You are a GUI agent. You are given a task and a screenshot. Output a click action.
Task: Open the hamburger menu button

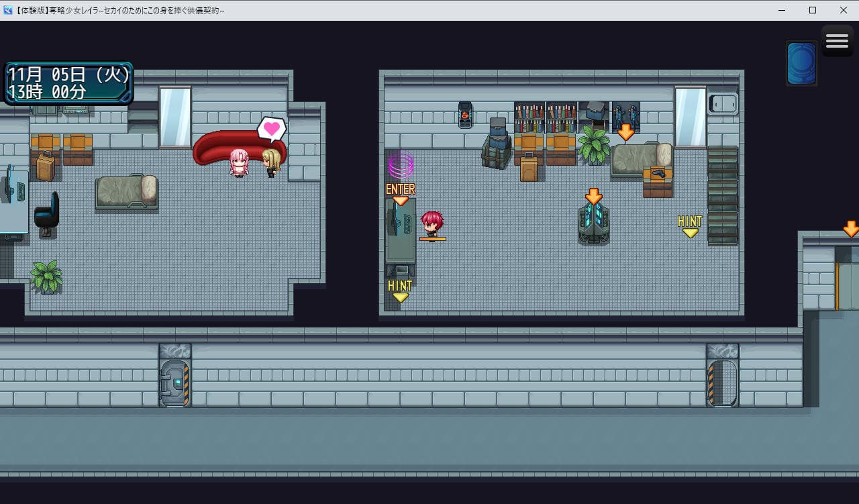tap(837, 41)
